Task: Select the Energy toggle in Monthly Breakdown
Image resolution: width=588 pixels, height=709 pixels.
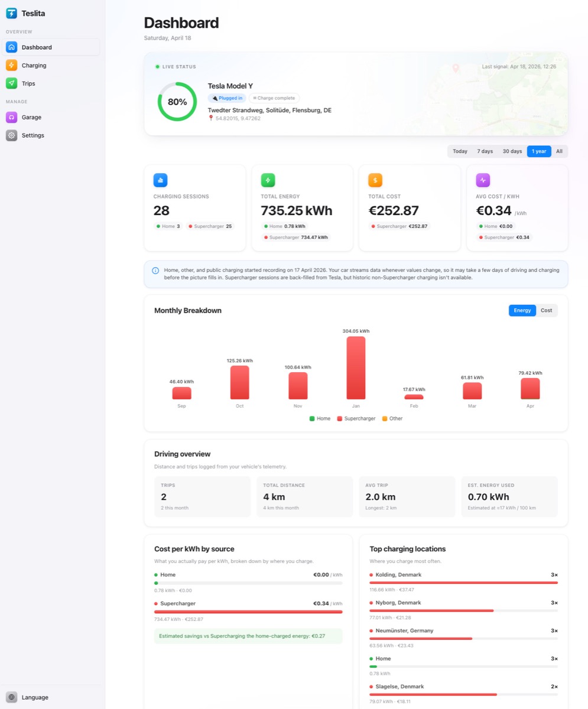Action: (x=521, y=310)
